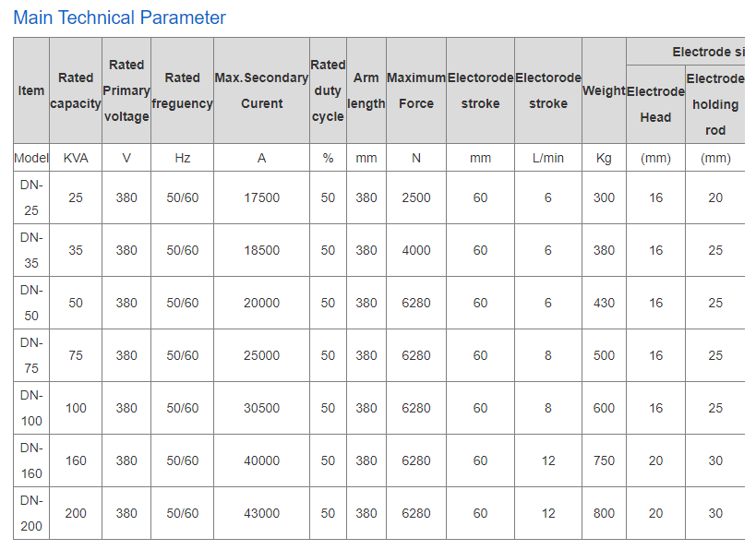Image resolution: width=756 pixels, height=550 pixels.
Task: Click the Rated capacity column header
Action: 76,90
